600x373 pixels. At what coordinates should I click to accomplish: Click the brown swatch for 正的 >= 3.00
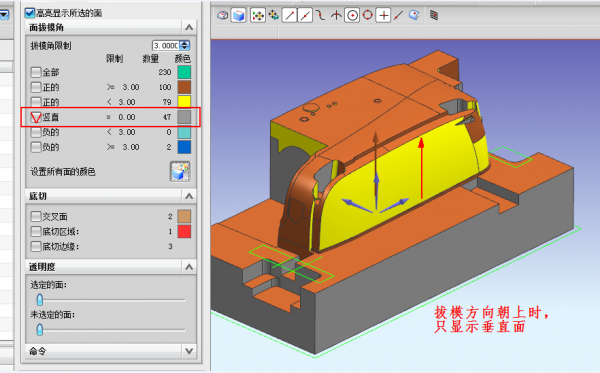click(x=184, y=87)
